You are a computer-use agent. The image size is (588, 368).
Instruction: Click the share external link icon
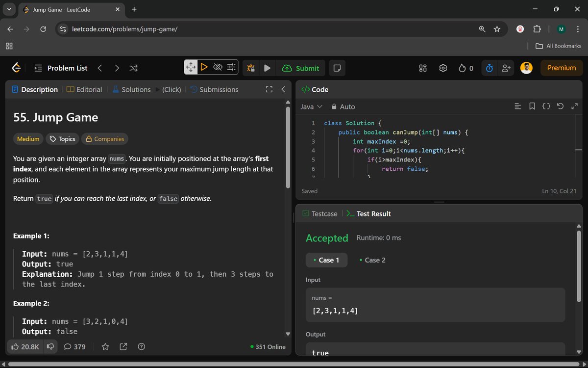tap(123, 346)
